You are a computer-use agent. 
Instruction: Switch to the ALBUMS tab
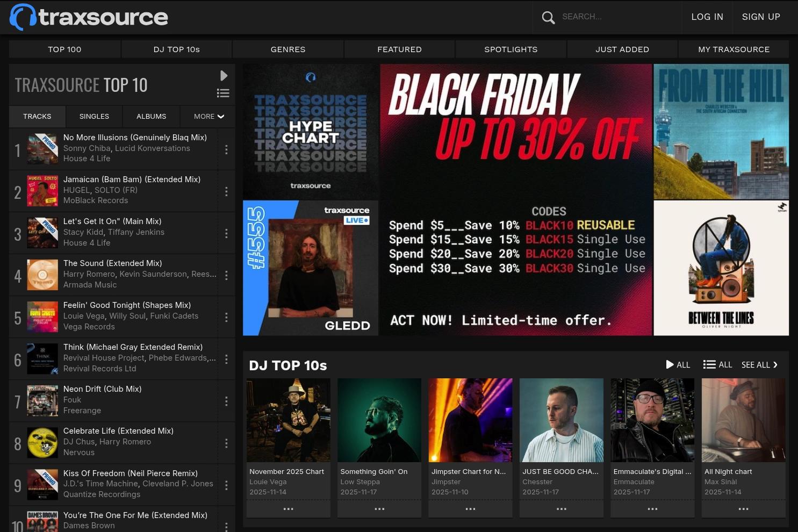[x=151, y=116]
